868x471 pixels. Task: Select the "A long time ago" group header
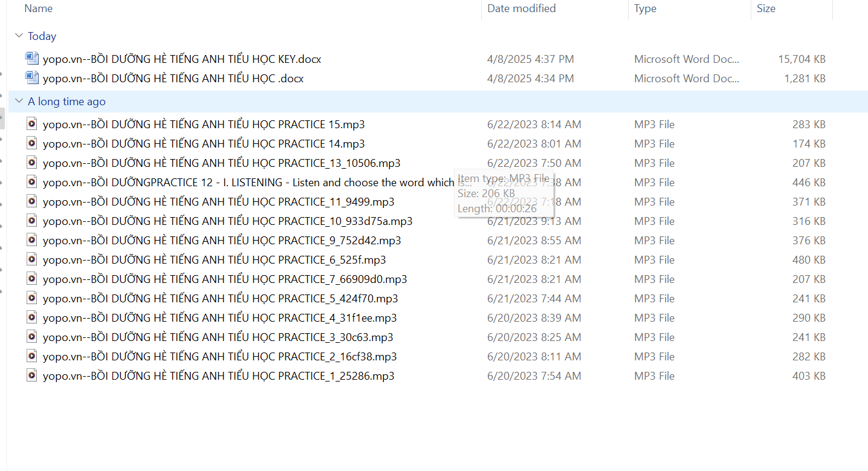66,102
